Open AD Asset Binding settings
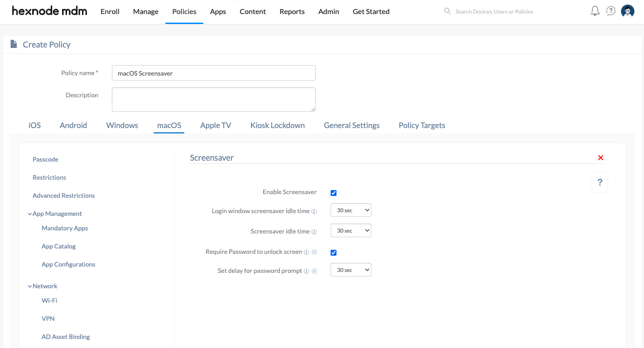 pos(66,337)
